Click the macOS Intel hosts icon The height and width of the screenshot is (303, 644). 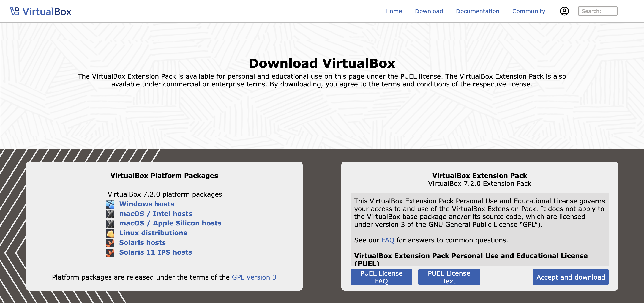pyautogui.click(x=110, y=214)
